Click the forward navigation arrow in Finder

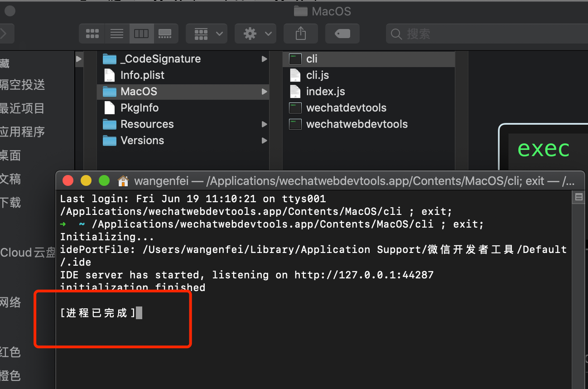(x=5, y=34)
